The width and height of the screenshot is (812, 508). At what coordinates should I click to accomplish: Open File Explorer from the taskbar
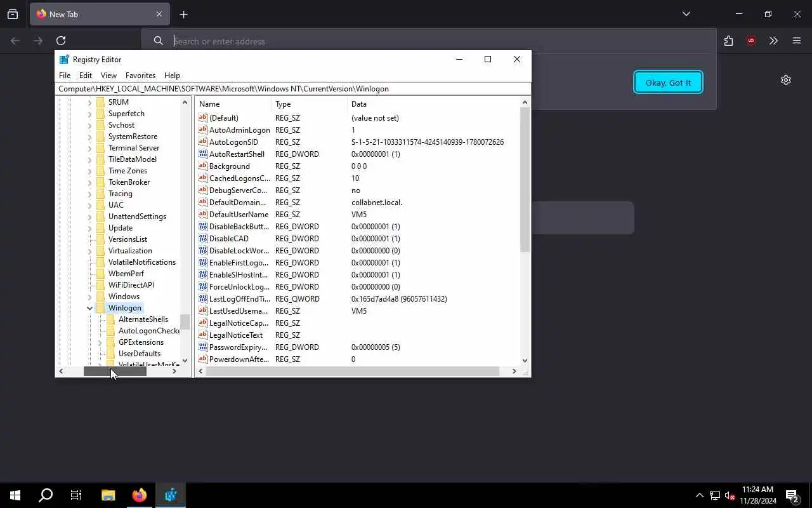tap(108, 495)
